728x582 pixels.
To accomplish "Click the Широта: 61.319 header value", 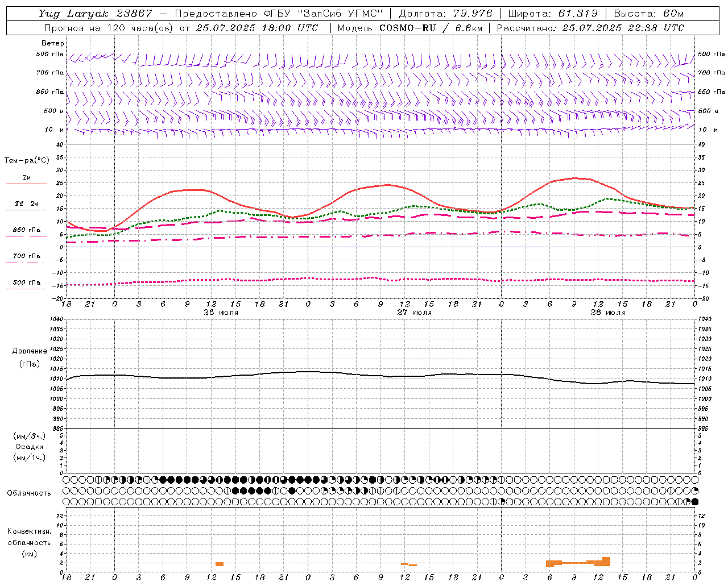I will pyautogui.click(x=553, y=14).
